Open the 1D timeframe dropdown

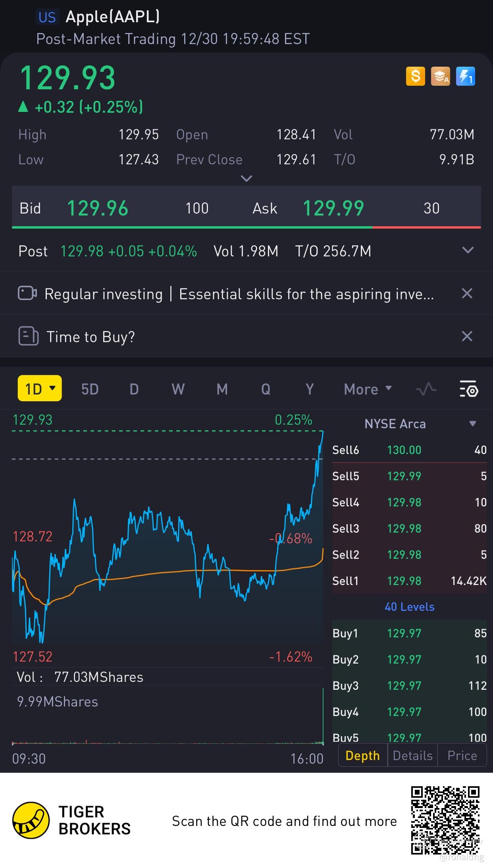click(x=40, y=389)
